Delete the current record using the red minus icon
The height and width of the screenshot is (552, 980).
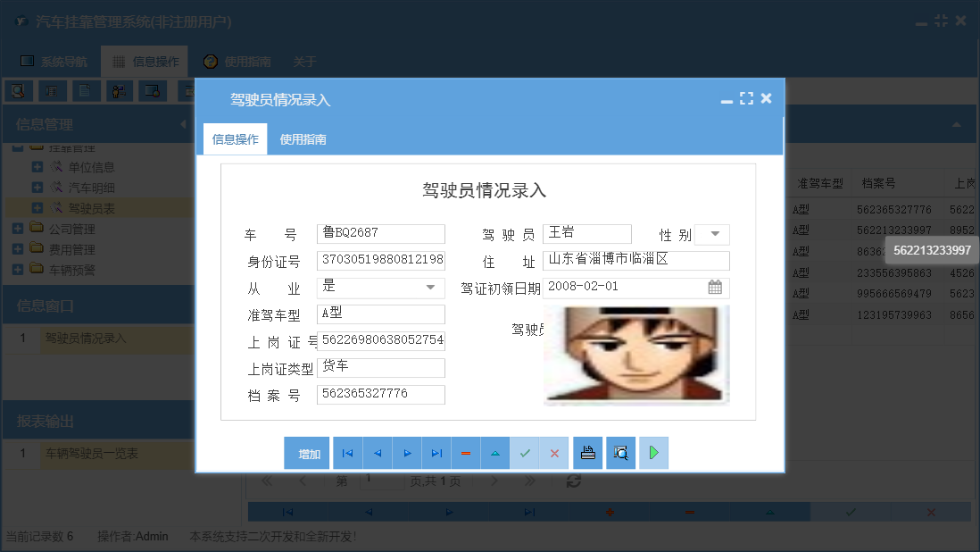(x=465, y=453)
